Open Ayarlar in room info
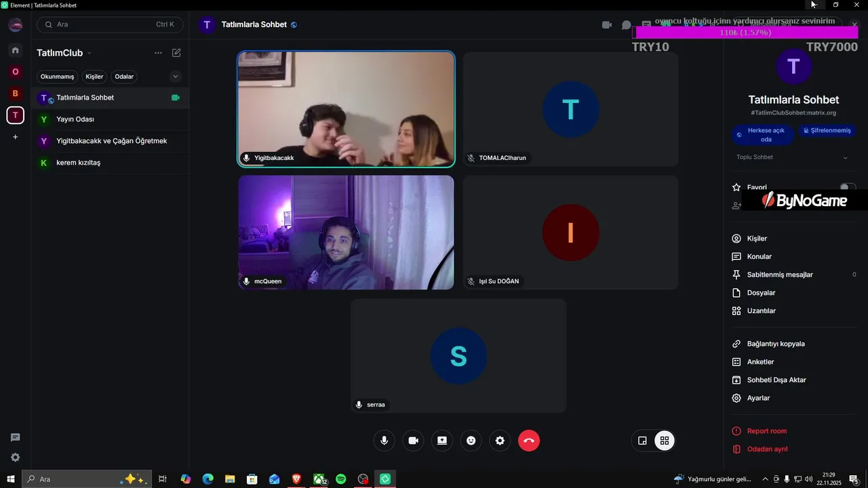868x488 pixels. 793,398
